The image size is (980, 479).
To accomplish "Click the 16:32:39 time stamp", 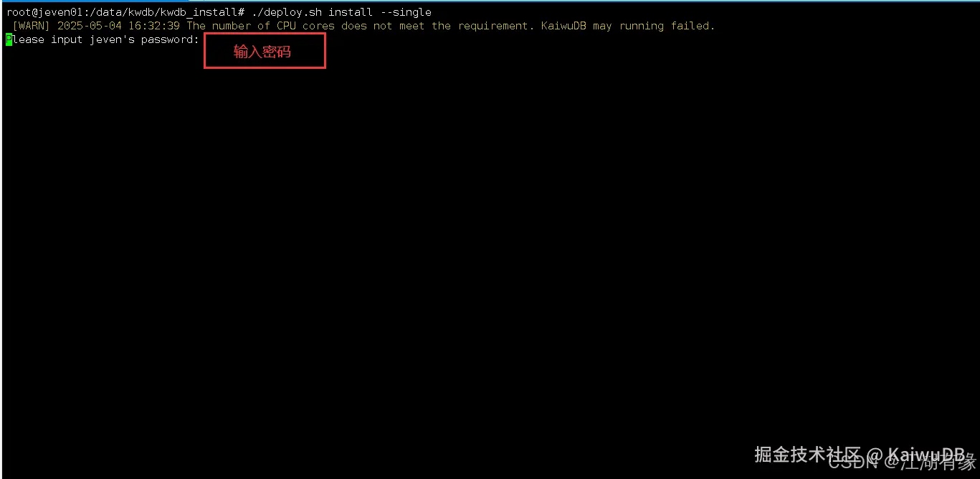I will click(154, 26).
